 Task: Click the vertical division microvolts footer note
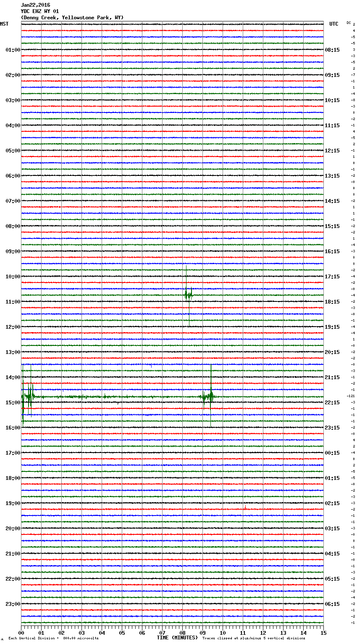point(53,638)
